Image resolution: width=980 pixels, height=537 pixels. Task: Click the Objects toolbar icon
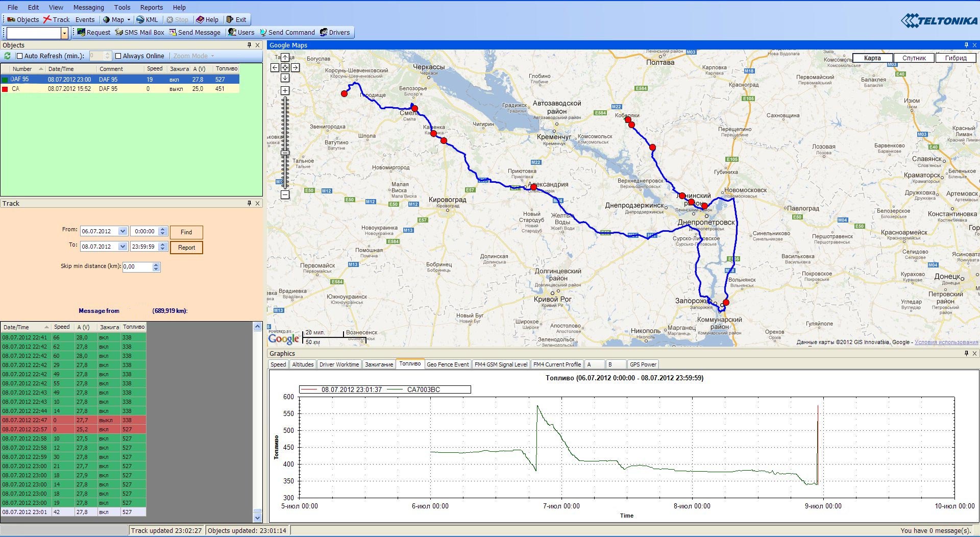11,20
